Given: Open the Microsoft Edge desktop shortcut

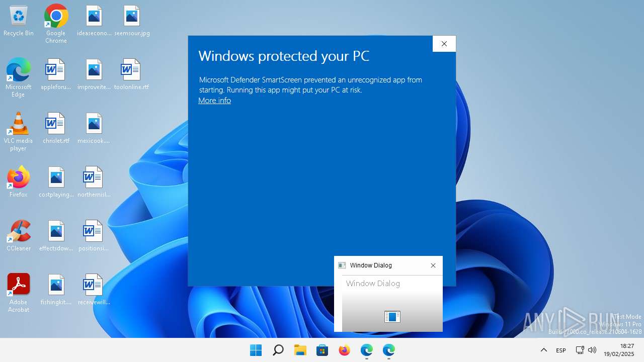Looking at the screenshot, I should [19, 77].
